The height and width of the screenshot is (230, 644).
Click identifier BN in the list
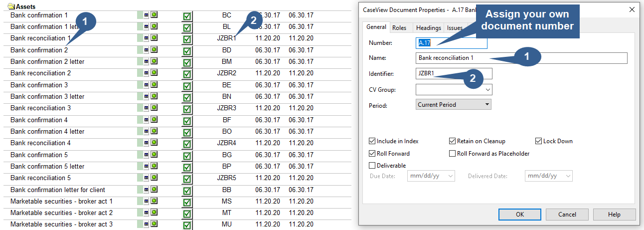(x=227, y=96)
